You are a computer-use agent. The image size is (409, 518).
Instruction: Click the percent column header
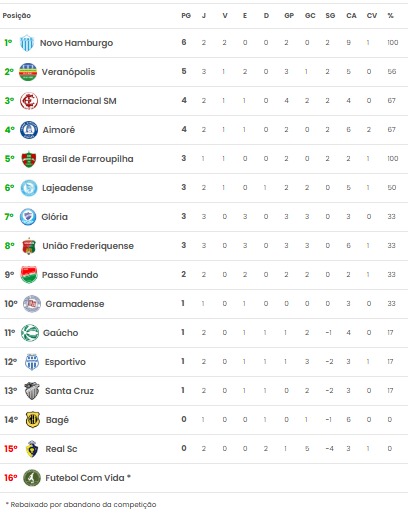(x=390, y=15)
